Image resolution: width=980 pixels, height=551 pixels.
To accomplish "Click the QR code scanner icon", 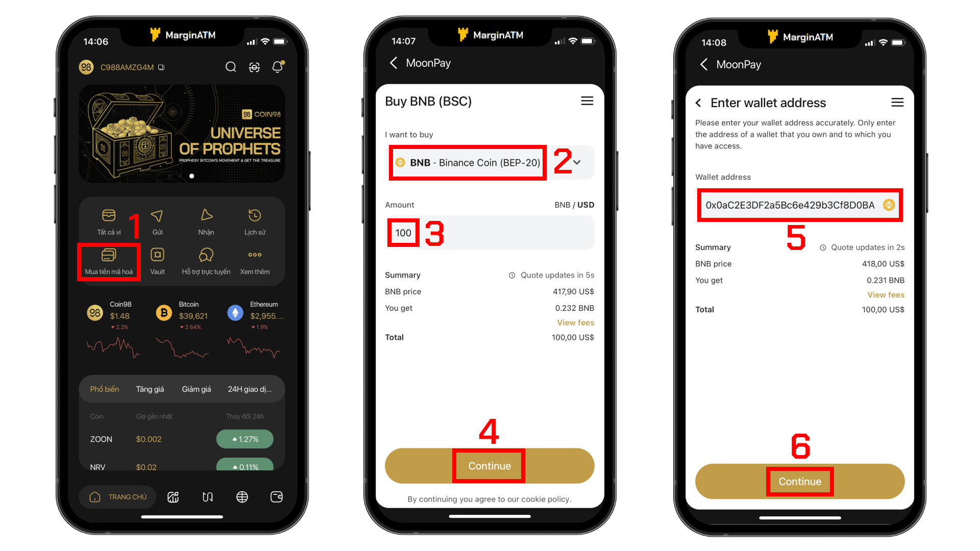I will 254,67.
